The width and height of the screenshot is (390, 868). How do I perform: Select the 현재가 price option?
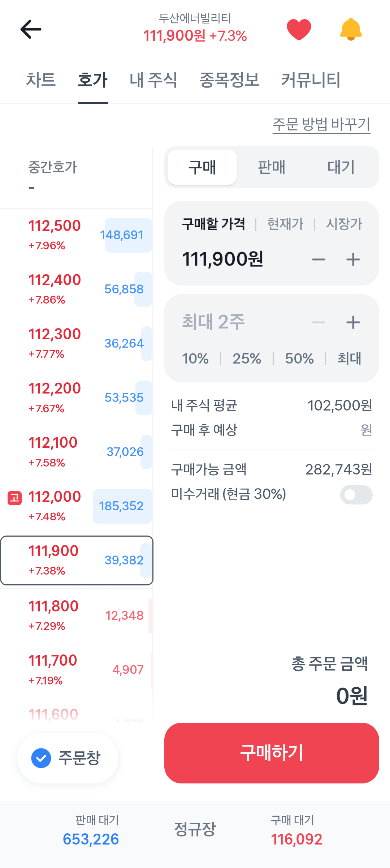[x=285, y=224]
